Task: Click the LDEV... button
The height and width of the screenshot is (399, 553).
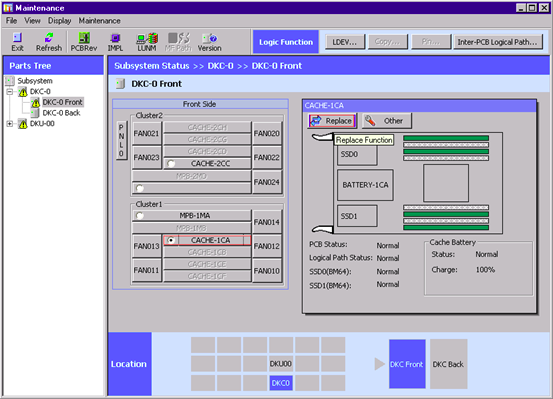Action: coord(345,42)
